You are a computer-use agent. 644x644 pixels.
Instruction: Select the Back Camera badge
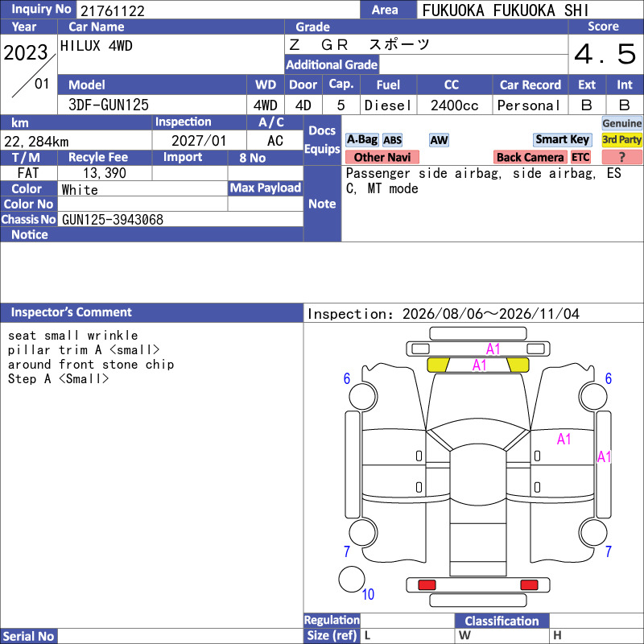[x=530, y=157]
